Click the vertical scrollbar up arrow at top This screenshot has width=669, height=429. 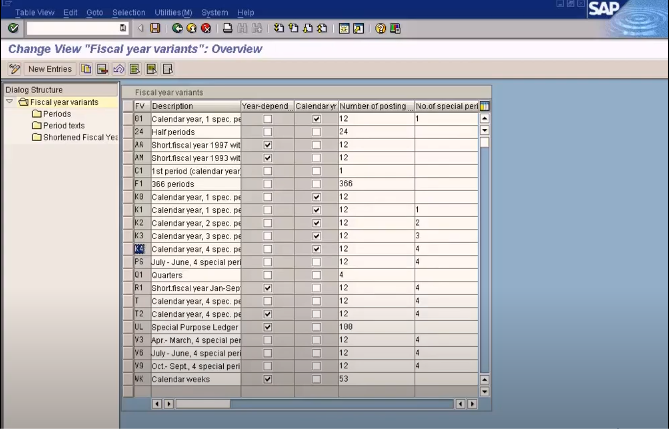click(x=485, y=118)
